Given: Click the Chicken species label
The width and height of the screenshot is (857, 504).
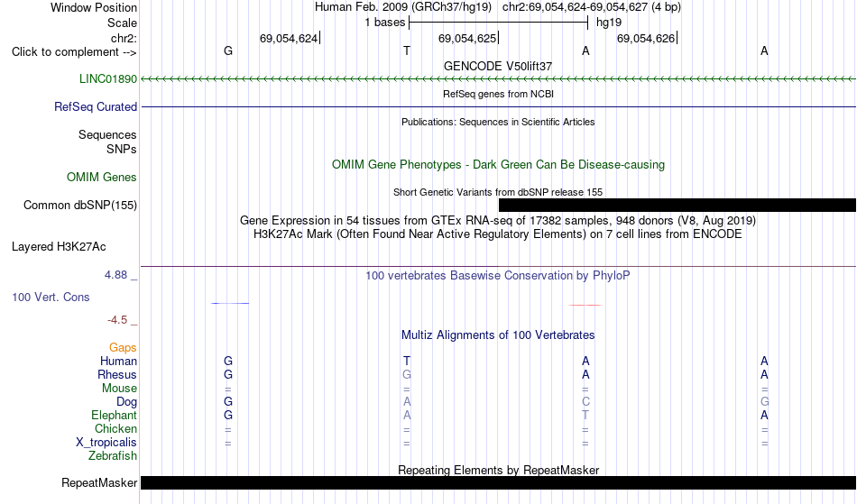Looking at the screenshot, I should 115,428.
